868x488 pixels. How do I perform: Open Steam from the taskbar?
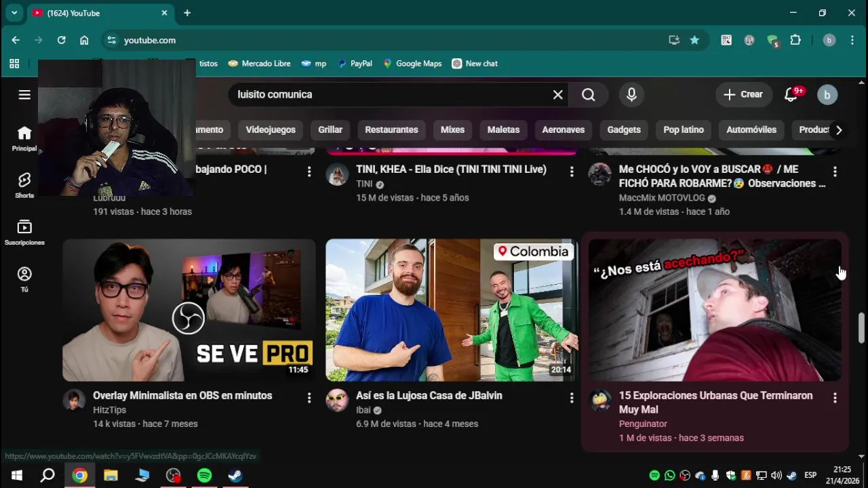(235, 476)
